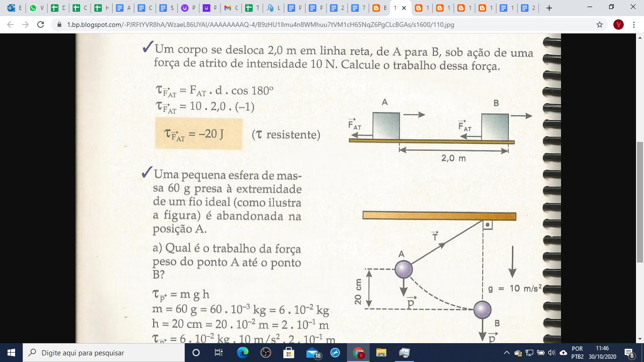Open the Google Sheets tab labeled T

[x=252, y=8]
